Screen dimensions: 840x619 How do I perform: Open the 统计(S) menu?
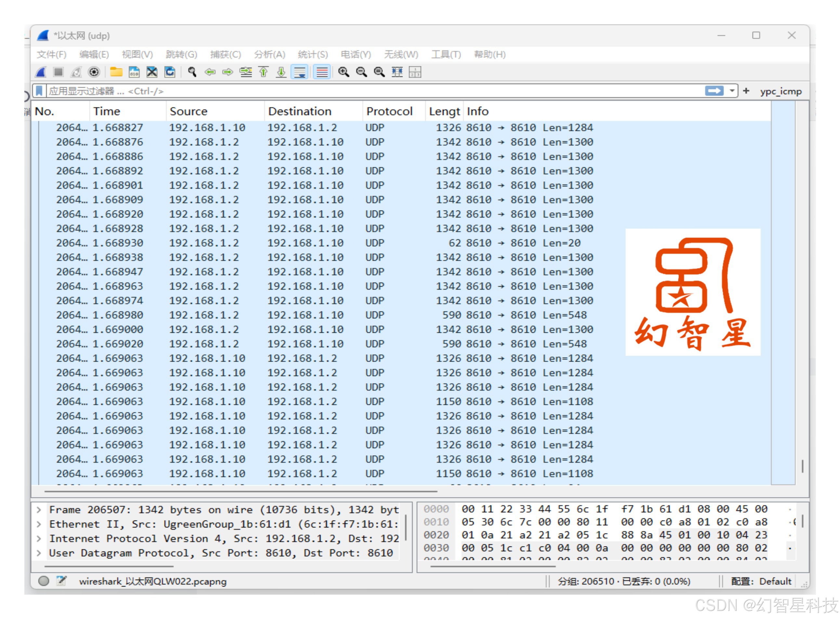(313, 55)
